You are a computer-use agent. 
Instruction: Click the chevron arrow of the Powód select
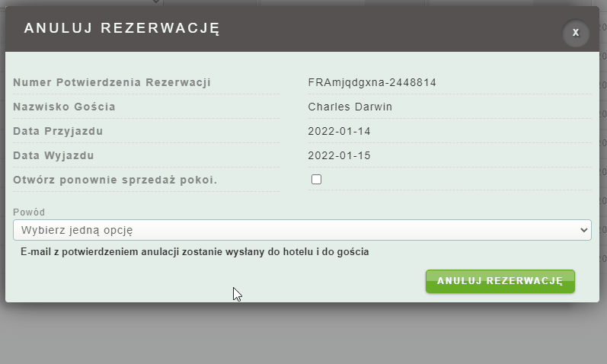[583, 230]
